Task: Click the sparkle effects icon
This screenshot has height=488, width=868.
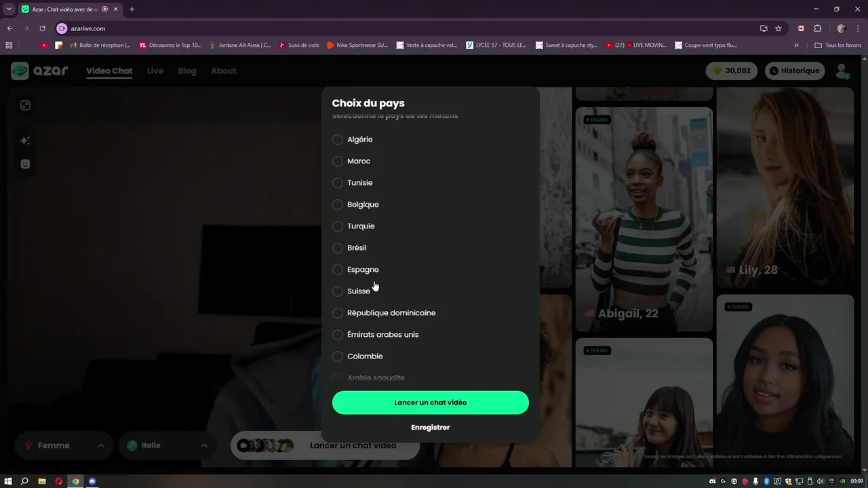Action: coord(25,140)
